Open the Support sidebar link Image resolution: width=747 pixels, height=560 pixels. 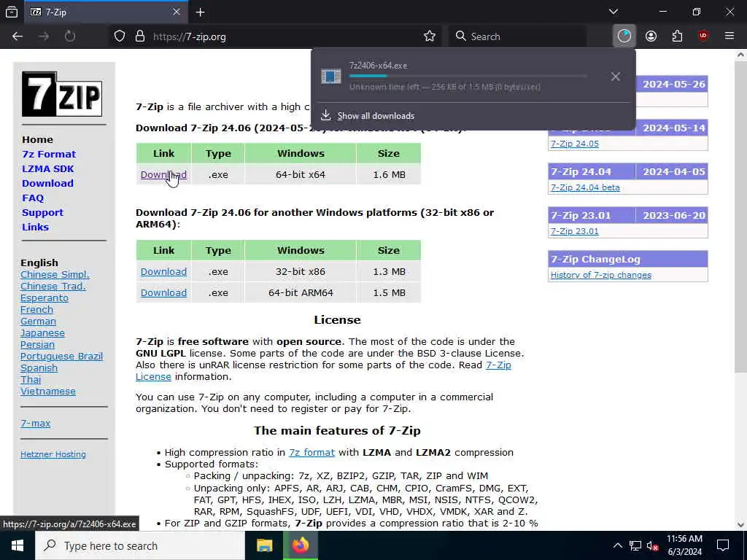[x=42, y=213]
